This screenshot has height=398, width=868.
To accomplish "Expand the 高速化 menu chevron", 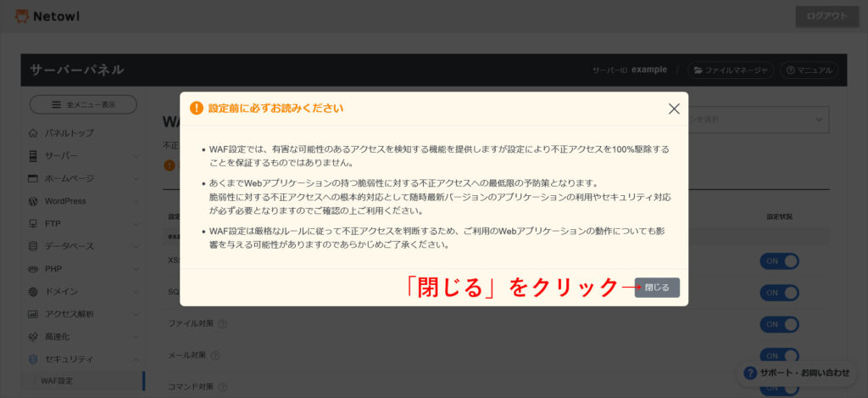I will [x=136, y=337].
